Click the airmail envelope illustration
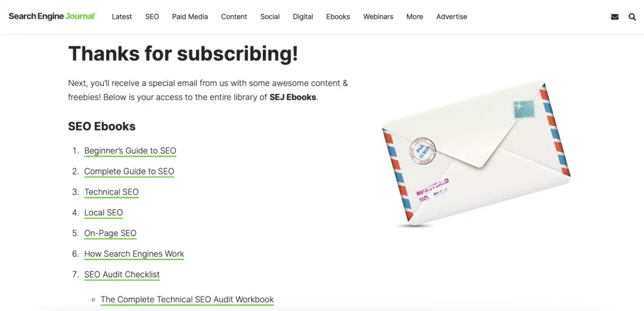This screenshot has height=311, width=644. [x=476, y=154]
